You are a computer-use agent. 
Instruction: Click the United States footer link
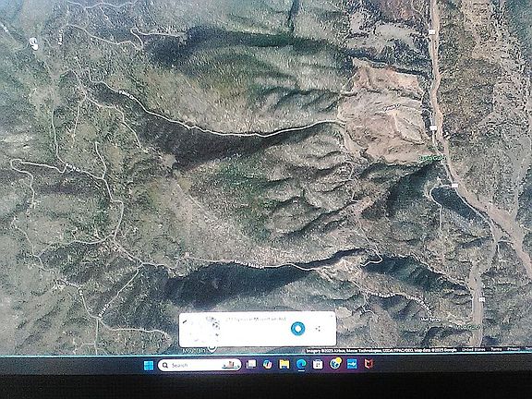coord(473,349)
